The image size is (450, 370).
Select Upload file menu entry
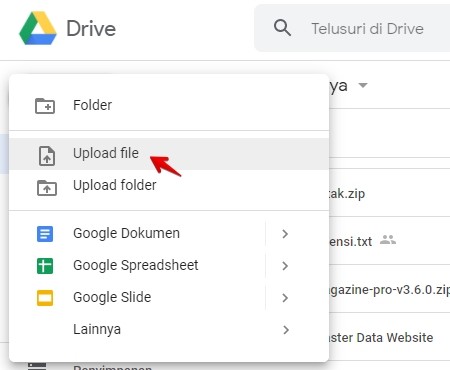click(169, 154)
